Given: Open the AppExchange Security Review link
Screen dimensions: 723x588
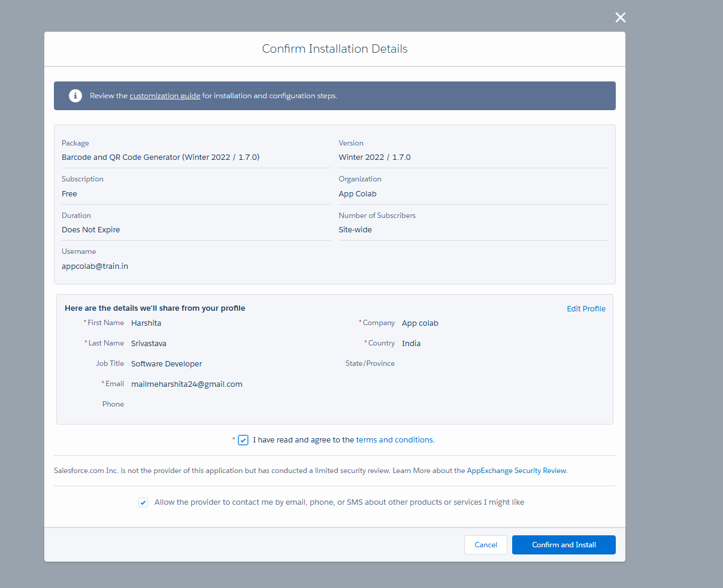Looking at the screenshot, I should (516, 470).
